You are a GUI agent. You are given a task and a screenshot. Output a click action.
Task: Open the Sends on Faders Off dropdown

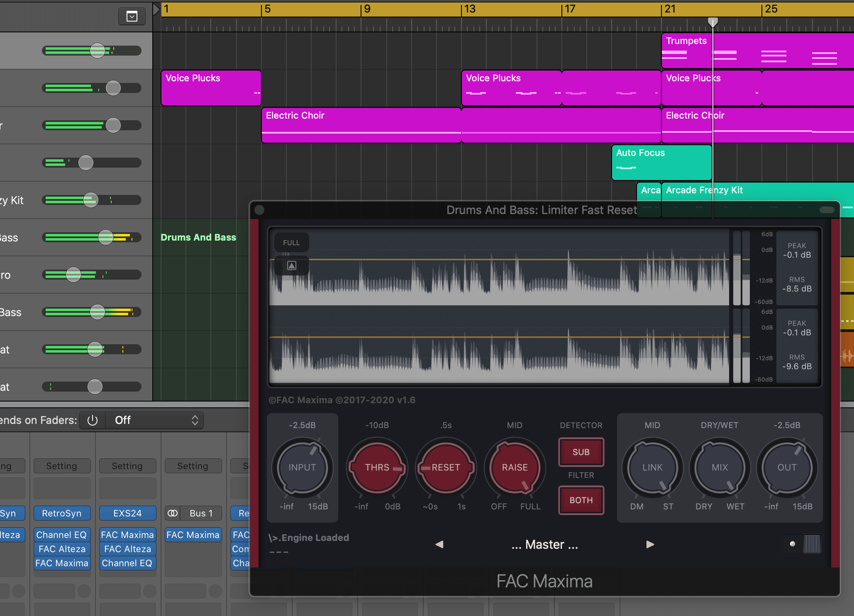coord(154,420)
